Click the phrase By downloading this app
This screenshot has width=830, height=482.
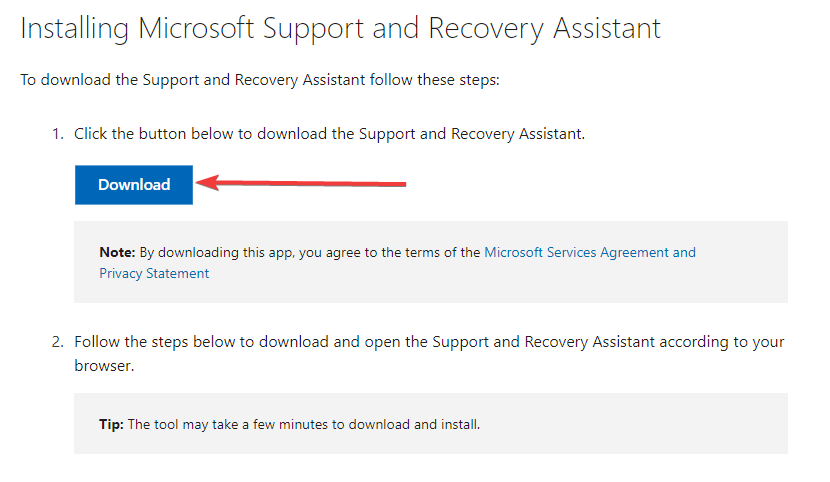[215, 252]
